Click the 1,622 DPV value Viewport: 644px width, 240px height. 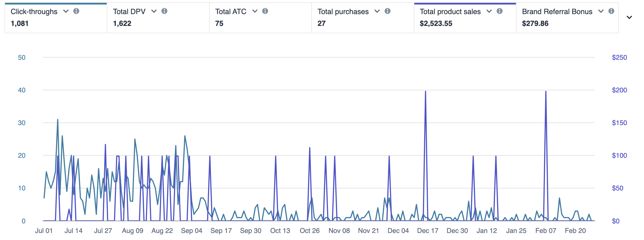pyautogui.click(x=122, y=23)
